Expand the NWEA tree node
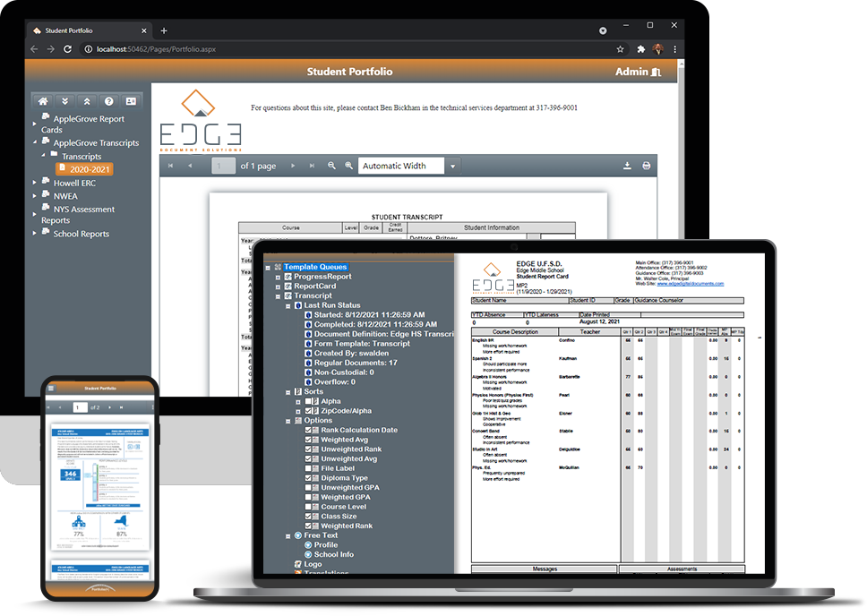Viewport: 867px width, 616px height. pyautogui.click(x=34, y=196)
